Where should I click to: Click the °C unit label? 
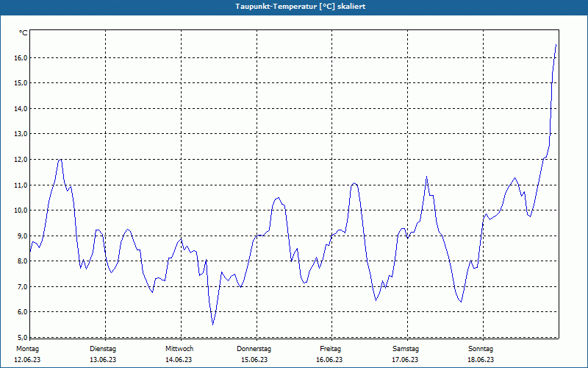pyautogui.click(x=24, y=33)
